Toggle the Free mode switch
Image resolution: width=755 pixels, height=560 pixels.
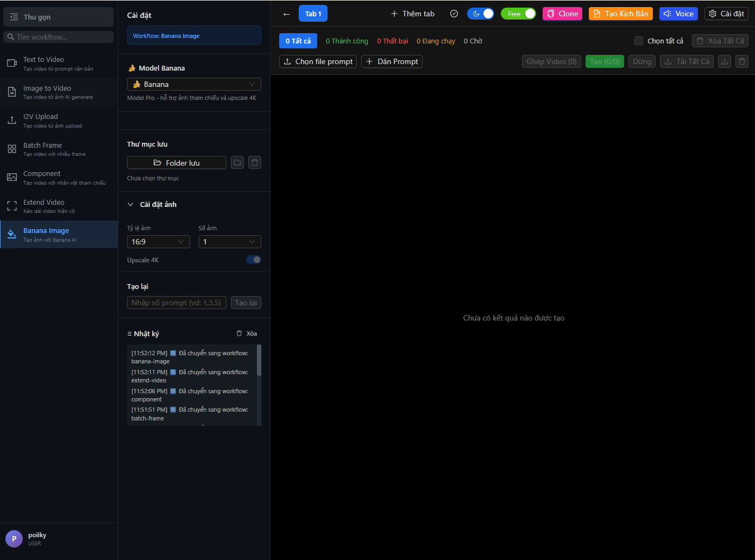[x=518, y=14]
